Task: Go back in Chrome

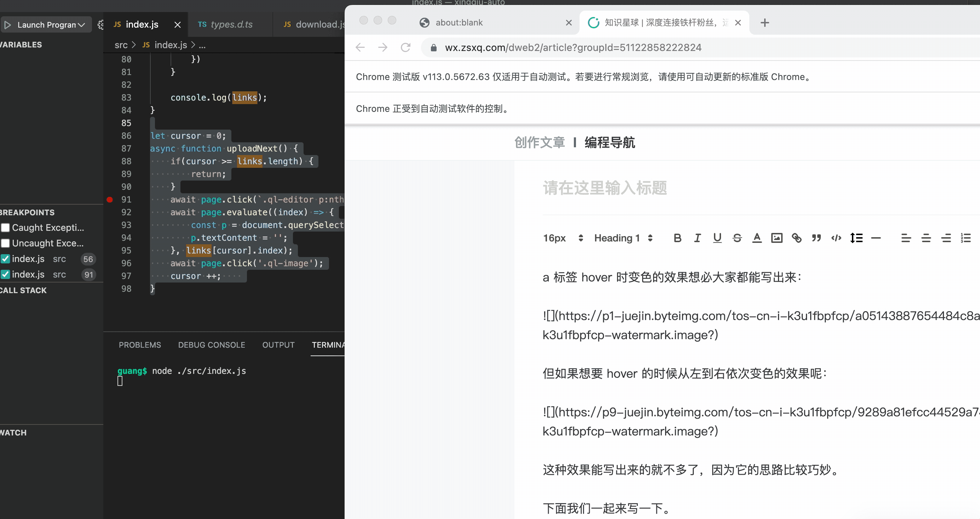Action: click(x=360, y=47)
